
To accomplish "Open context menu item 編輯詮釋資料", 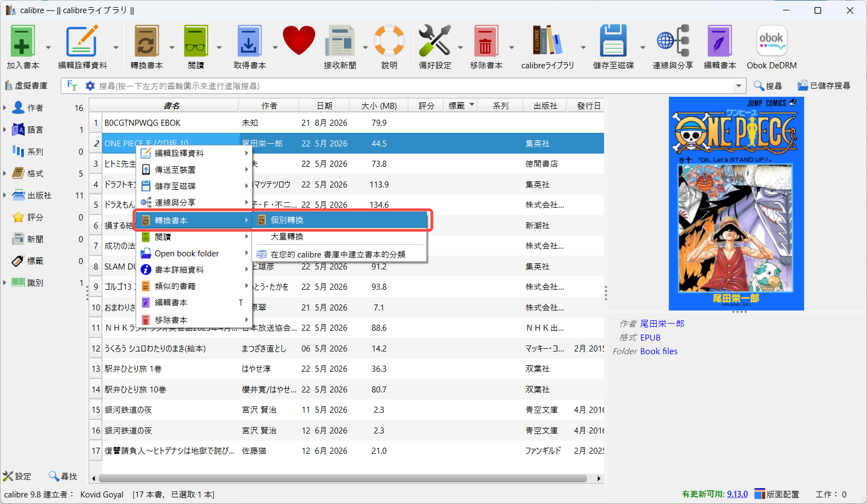I will coord(194,153).
